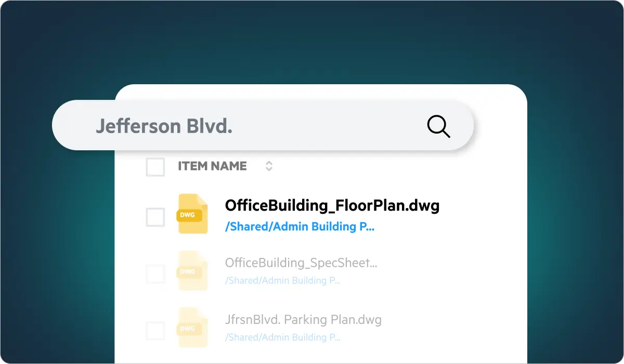The width and height of the screenshot is (624, 364).
Task: Click the sort arrows next to ITEM NAME
Action: [269, 166]
